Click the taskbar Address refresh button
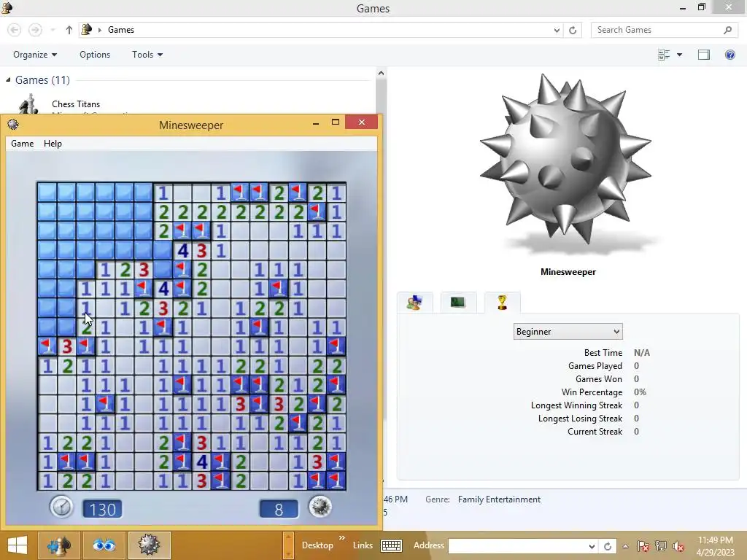Screen dimensions: 747x560 click(608, 546)
